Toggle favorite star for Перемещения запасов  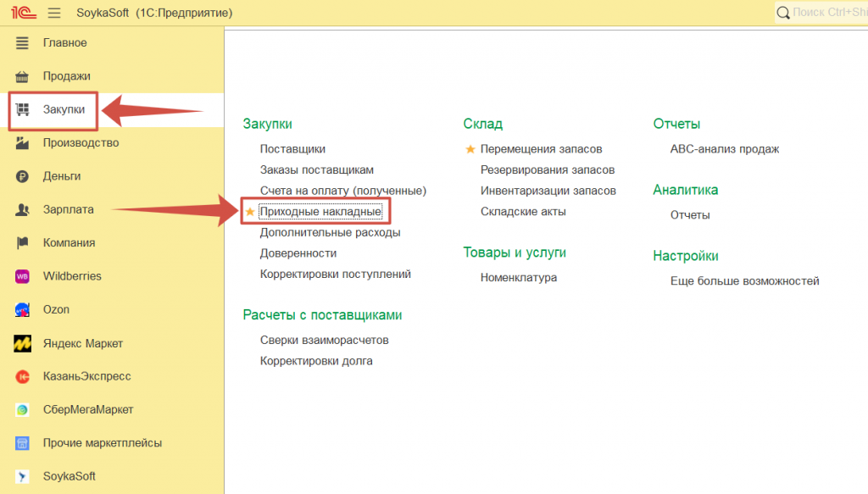point(470,149)
